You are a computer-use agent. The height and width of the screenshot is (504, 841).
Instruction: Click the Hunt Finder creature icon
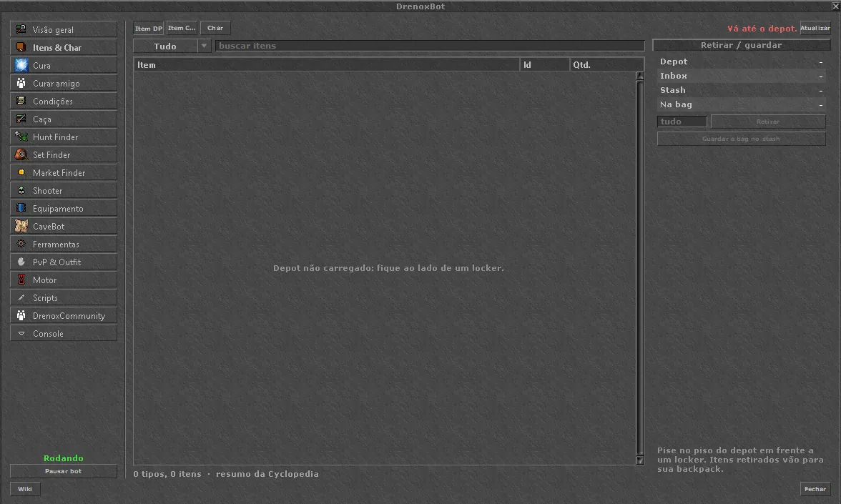pyautogui.click(x=21, y=137)
